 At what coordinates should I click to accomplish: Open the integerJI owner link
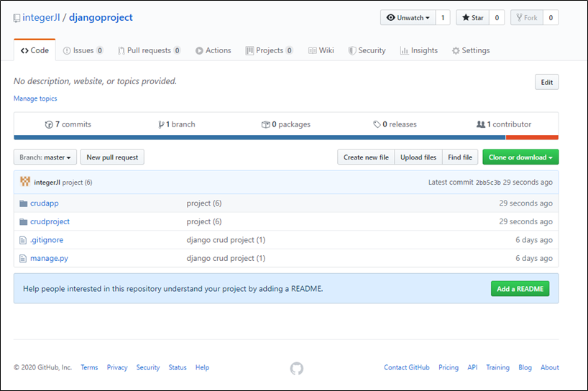(41, 18)
